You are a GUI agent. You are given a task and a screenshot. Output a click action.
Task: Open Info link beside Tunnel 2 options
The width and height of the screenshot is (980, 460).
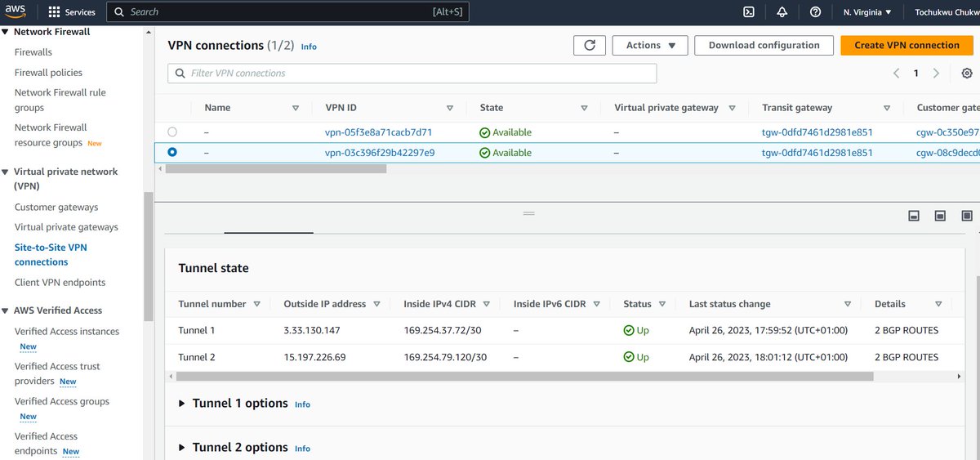click(x=302, y=449)
